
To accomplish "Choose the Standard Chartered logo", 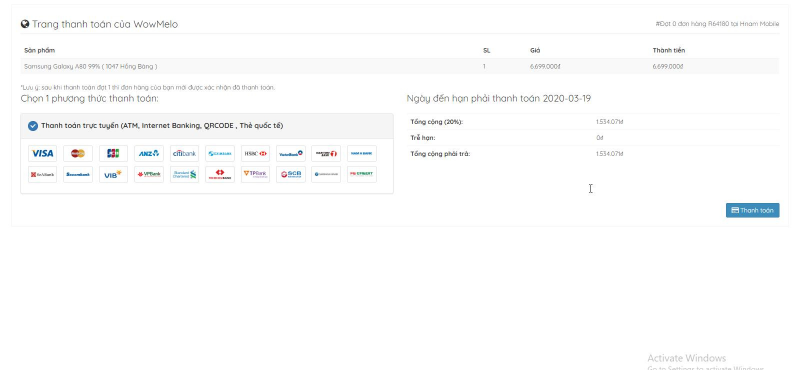I will 184,175.
